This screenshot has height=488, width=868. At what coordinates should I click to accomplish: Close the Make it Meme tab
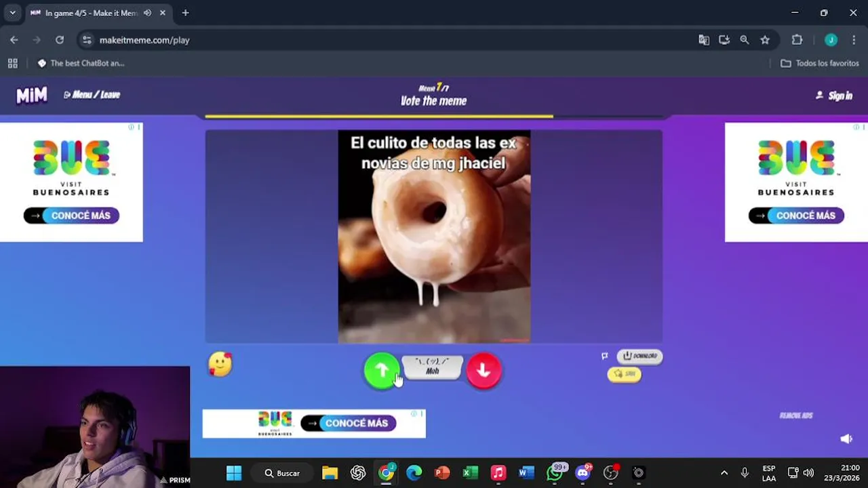[x=163, y=13]
